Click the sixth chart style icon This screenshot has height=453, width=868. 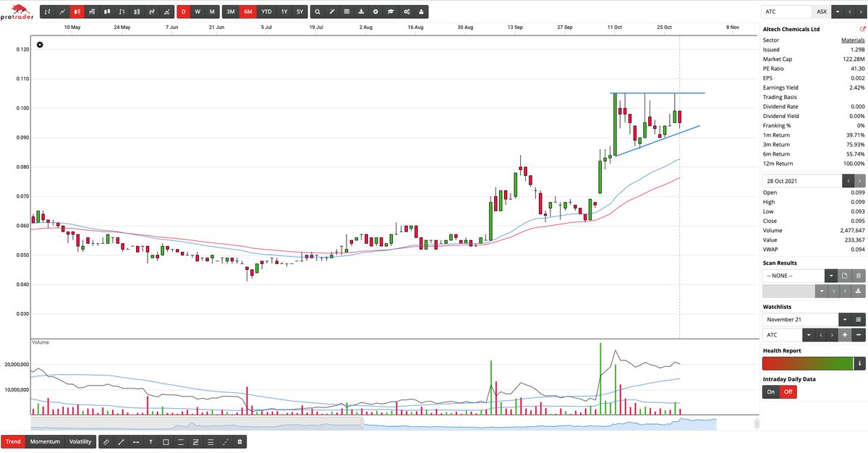tap(122, 12)
